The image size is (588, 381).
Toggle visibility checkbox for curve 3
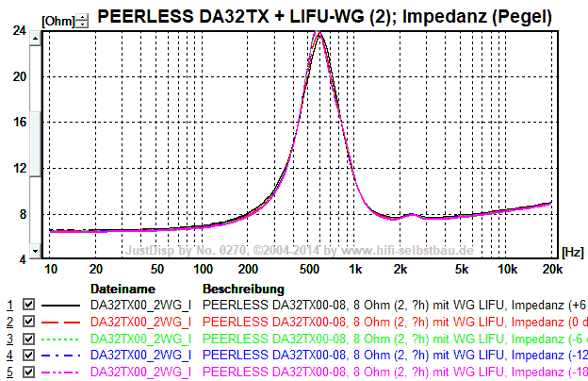pos(28,339)
